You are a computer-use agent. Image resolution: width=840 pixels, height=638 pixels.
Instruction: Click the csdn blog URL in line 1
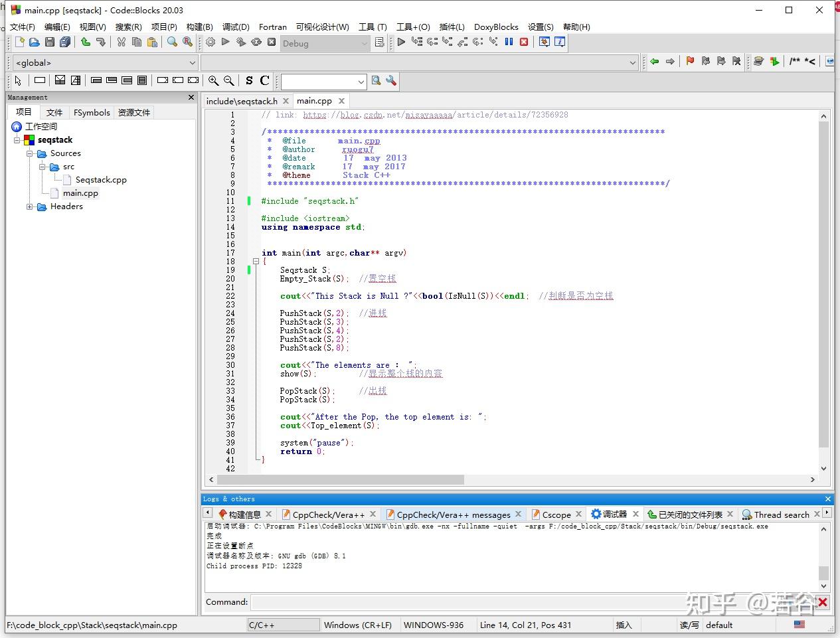coord(436,115)
